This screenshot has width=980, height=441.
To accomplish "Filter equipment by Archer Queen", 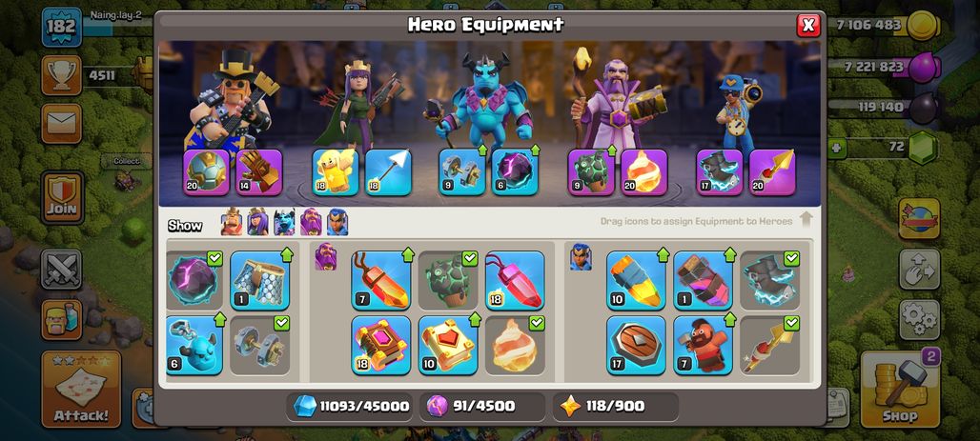I will [257, 222].
